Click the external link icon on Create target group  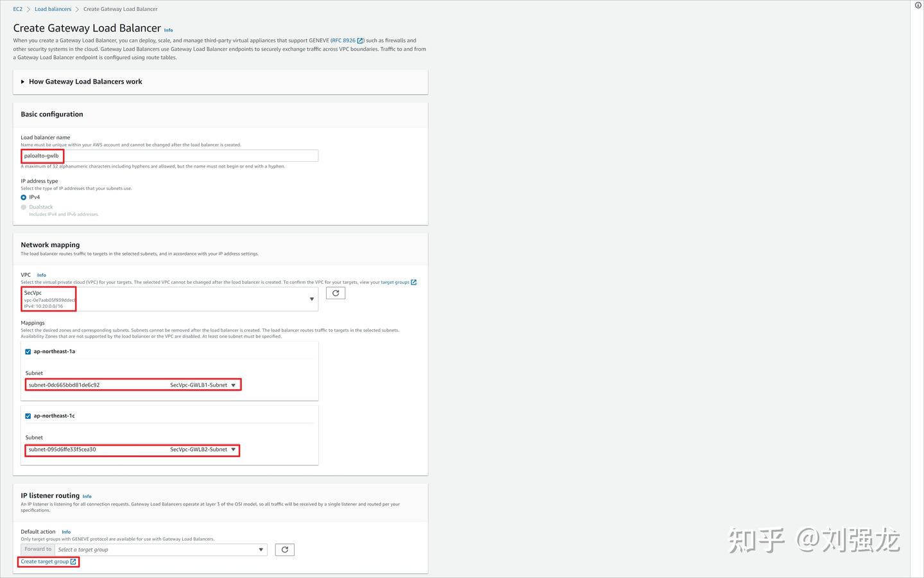pyautogui.click(x=73, y=561)
